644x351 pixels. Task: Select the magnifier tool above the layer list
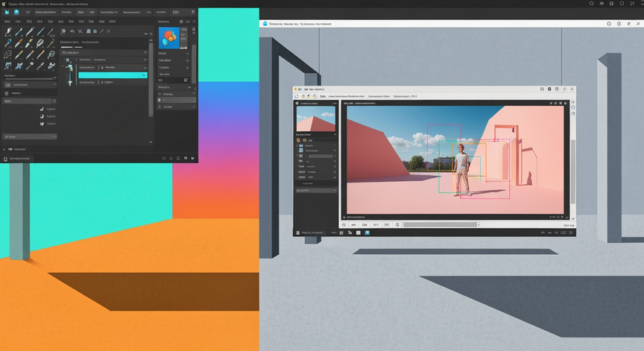click(63, 31)
